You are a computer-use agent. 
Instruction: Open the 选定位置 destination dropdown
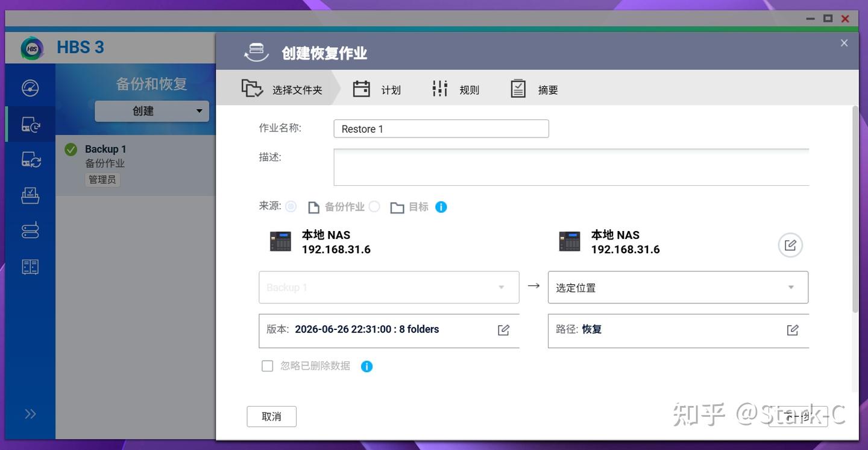[678, 287]
